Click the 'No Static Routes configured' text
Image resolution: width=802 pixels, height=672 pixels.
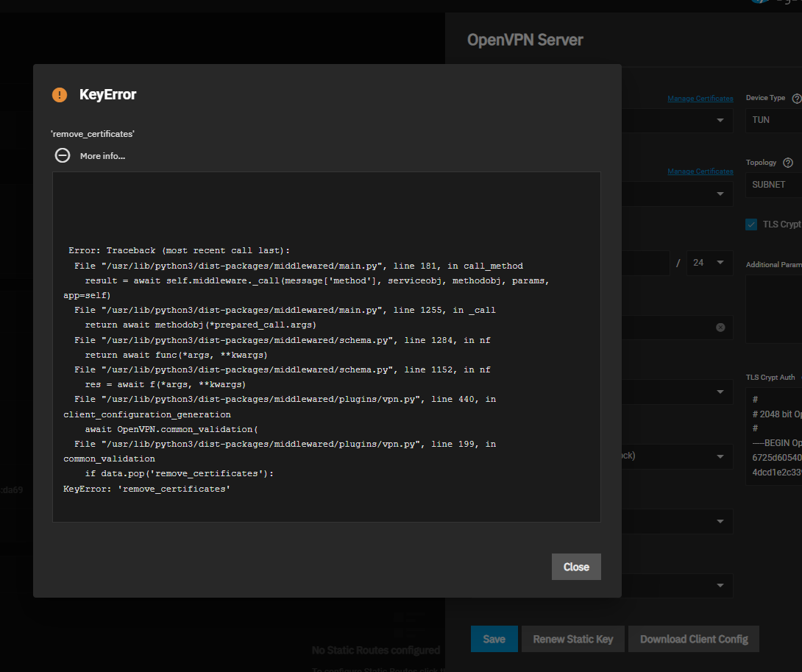click(x=376, y=650)
